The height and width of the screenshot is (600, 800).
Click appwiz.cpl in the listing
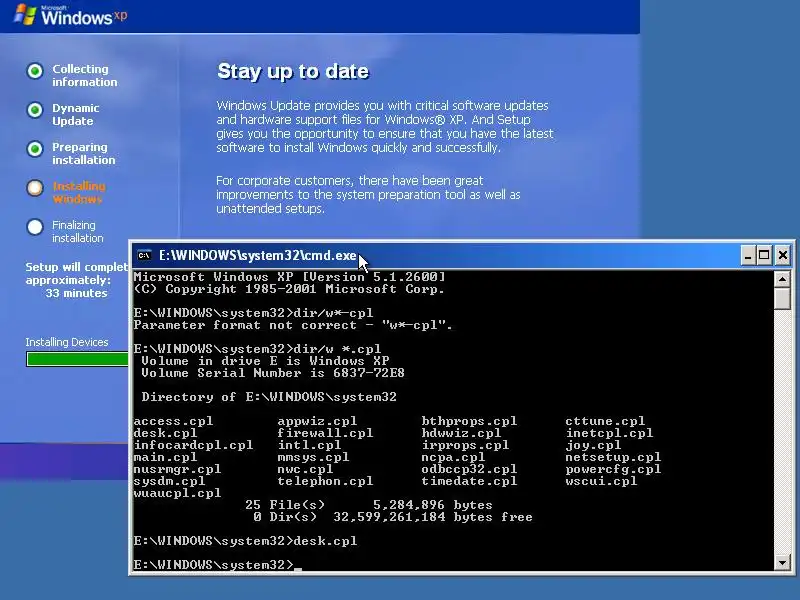(317, 421)
